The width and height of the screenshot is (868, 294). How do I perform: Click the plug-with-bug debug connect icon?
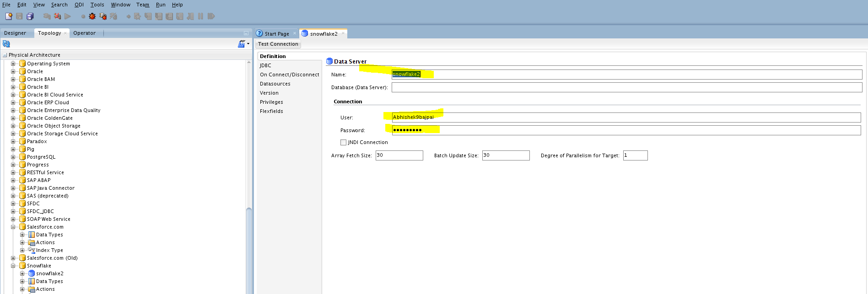point(103,16)
